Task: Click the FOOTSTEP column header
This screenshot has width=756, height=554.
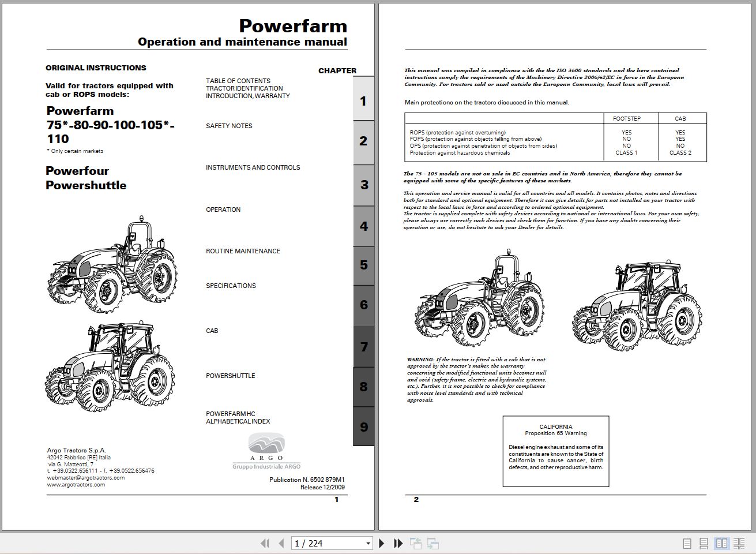Action: (x=627, y=118)
